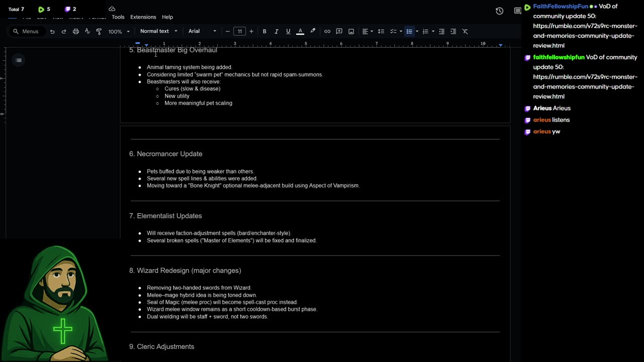
Task: Open the Tools menu
Action: tap(118, 17)
